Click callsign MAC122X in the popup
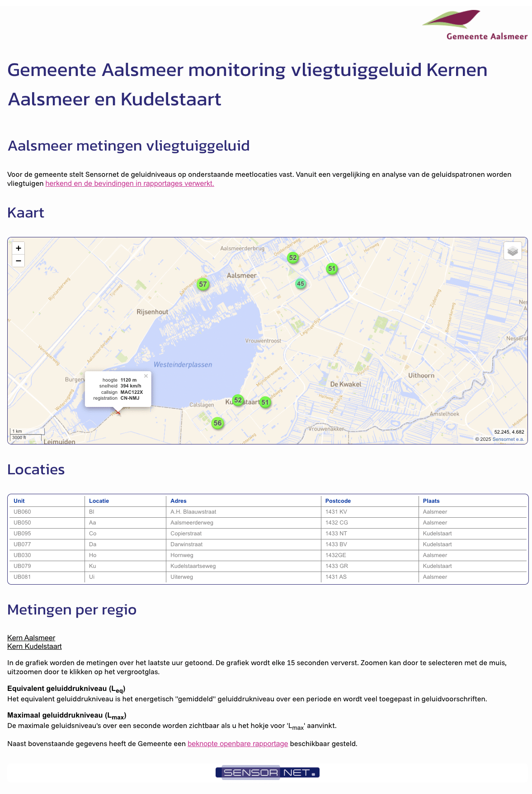 tap(132, 392)
